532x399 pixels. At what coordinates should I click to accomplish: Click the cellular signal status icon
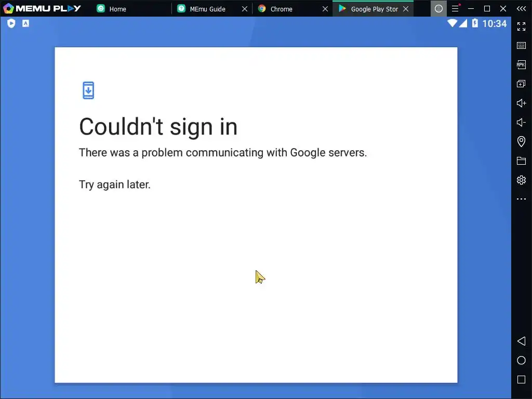463,23
